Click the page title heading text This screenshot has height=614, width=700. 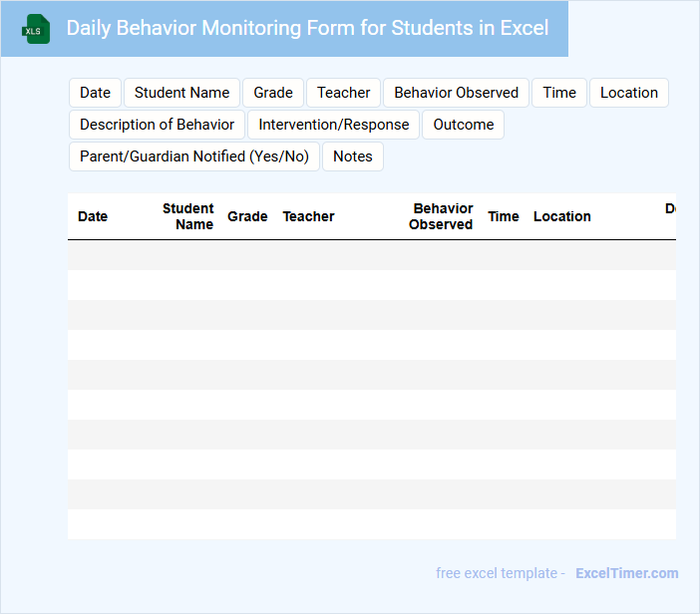307,28
